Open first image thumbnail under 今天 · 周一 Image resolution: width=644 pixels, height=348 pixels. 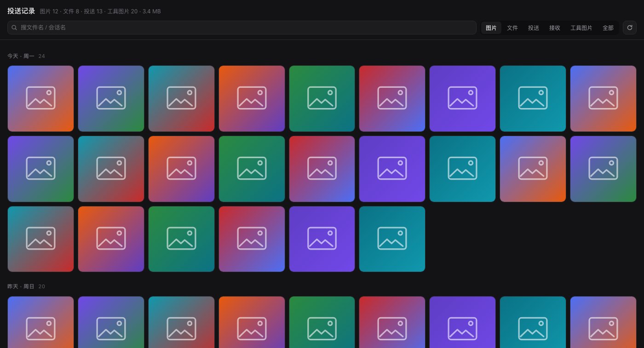[x=41, y=98]
